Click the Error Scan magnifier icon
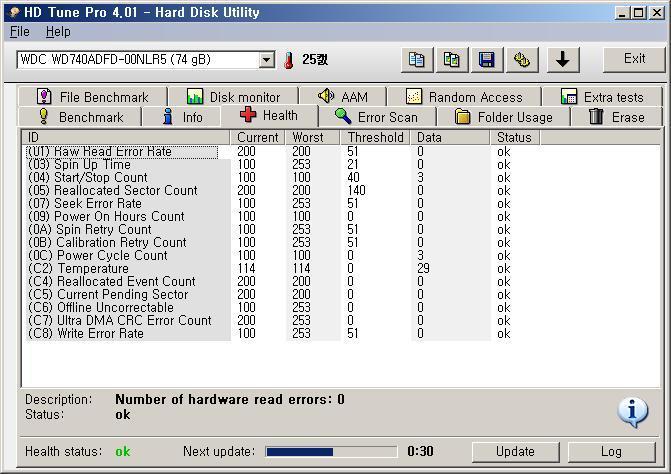Viewport: 671px width, 474px height. coord(343,116)
